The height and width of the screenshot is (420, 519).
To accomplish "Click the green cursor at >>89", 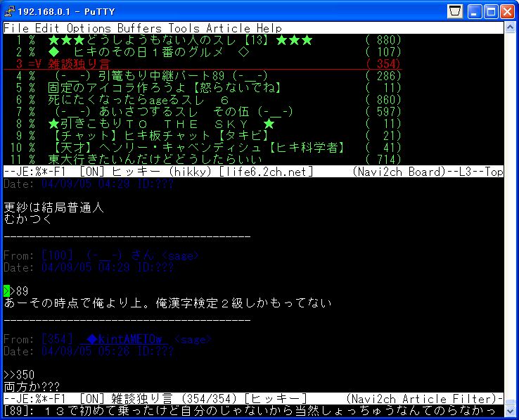I will point(7,291).
